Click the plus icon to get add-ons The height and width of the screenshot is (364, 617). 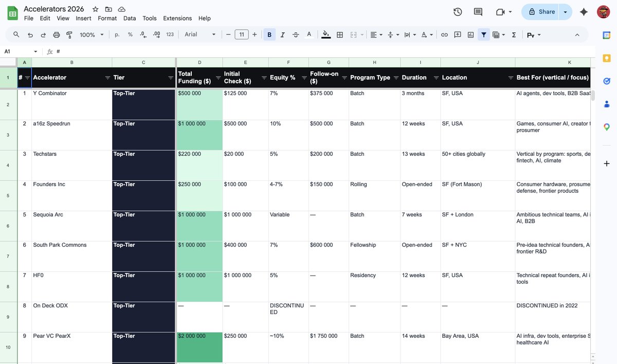(607, 163)
